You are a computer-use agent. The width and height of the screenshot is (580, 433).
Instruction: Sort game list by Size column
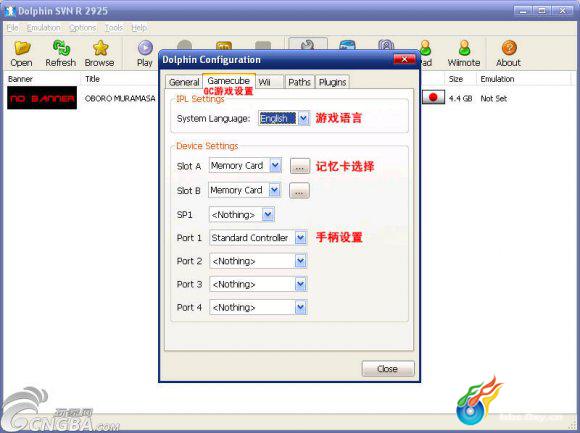(460, 79)
